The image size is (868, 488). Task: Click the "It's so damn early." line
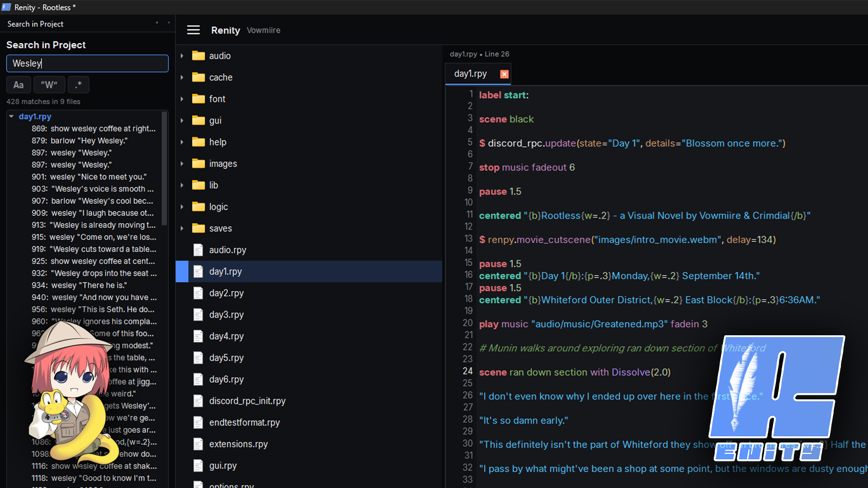click(x=524, y=420)
